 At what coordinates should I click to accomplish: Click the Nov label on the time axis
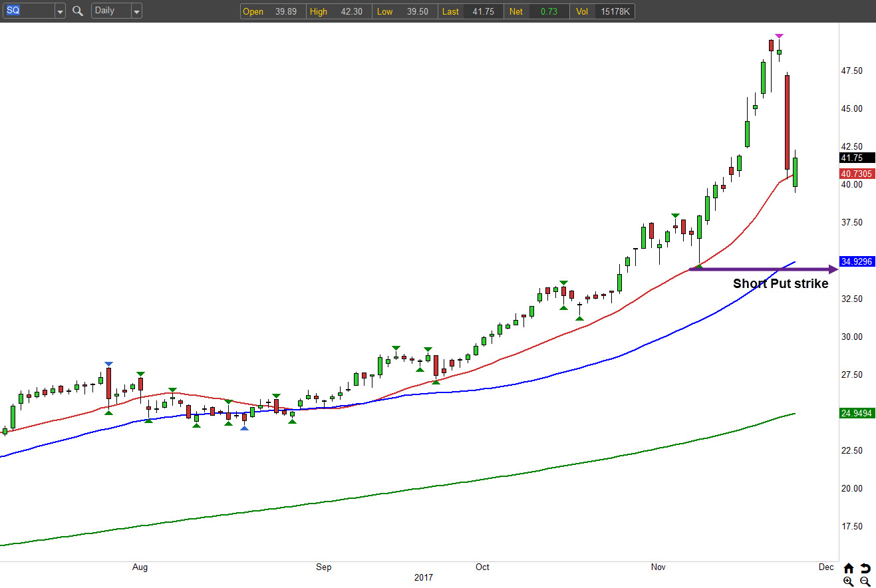coord(658,567)
